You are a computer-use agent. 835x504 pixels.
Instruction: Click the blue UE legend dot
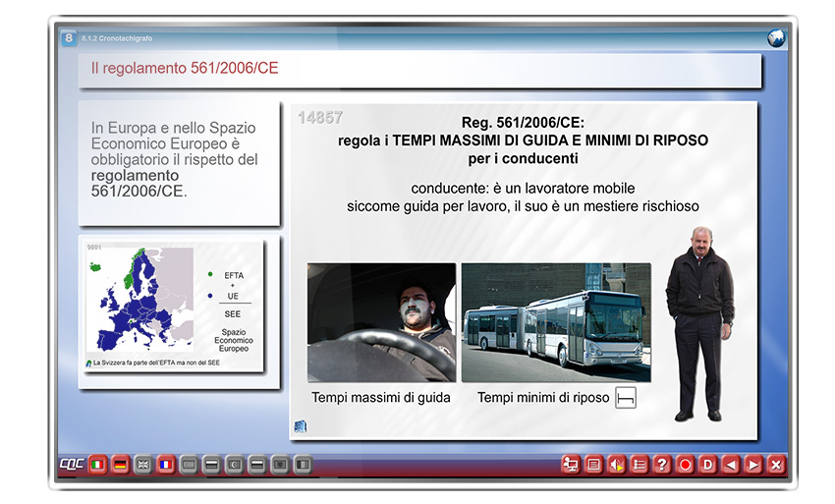[210, 296]
